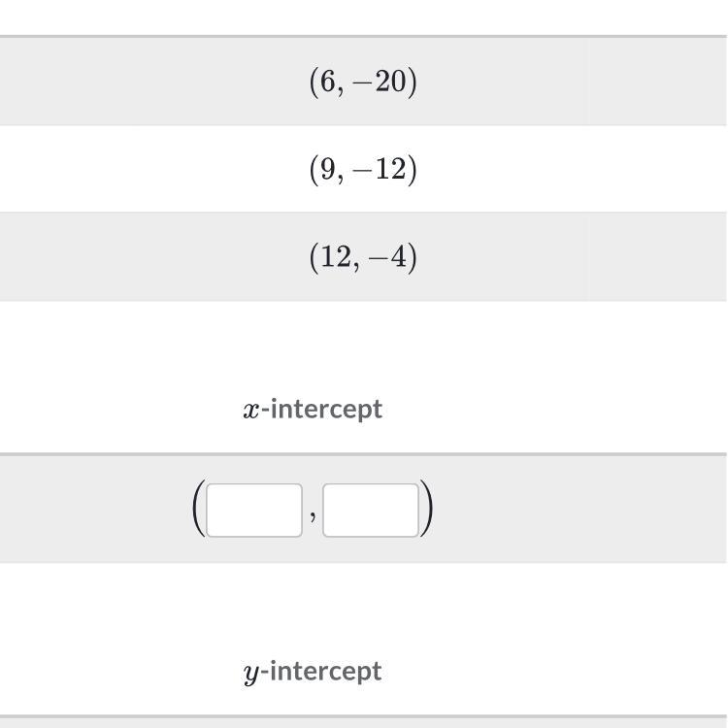The height and width of the screenshot is (728, 728).
Task: Click the right-hand cell beside (9, −12)
Action: point(656,170)
